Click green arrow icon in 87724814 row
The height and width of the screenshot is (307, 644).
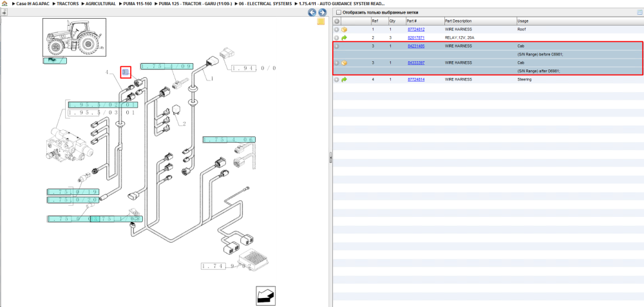pos(344,80)
